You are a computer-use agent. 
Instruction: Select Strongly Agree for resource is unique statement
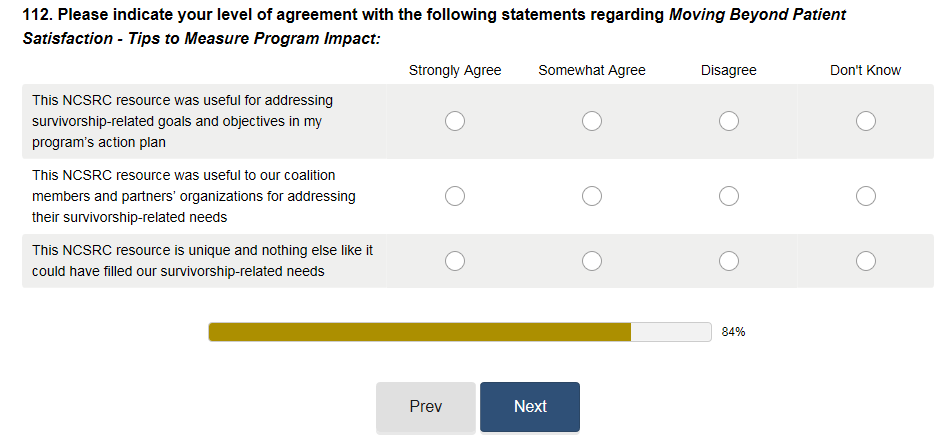pyautogui.click(x=455, y=261)
